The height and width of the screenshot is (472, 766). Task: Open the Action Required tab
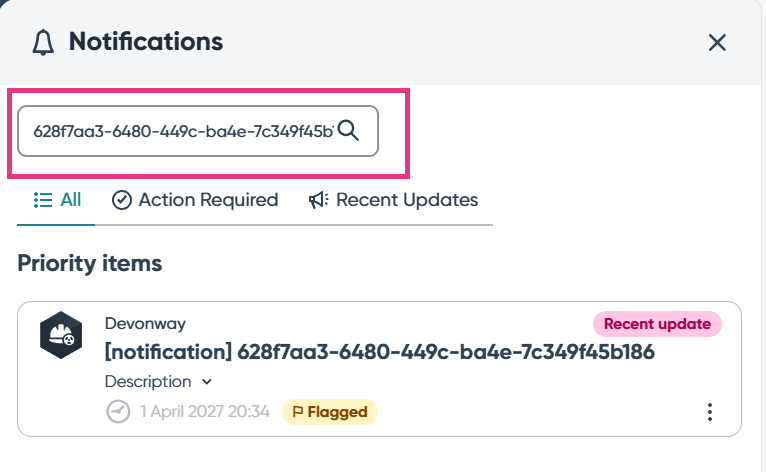tap(195, 200)
